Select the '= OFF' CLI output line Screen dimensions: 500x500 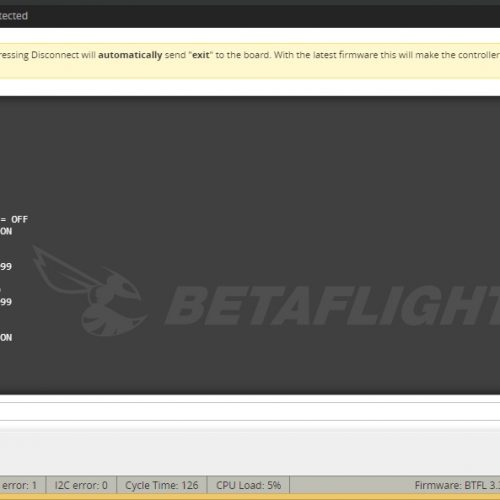[x=14, y=219]
